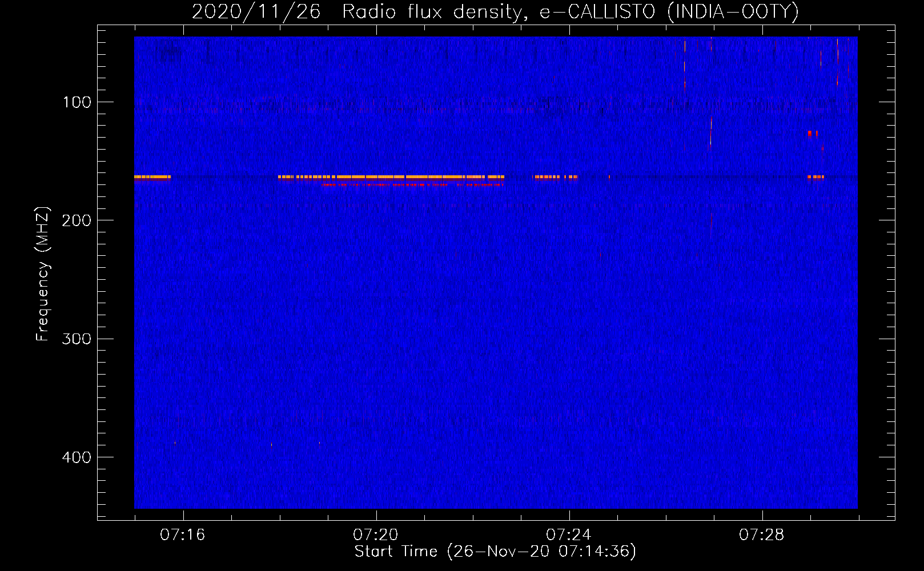Select the 400 frequency tick label

tap(77, 457)
